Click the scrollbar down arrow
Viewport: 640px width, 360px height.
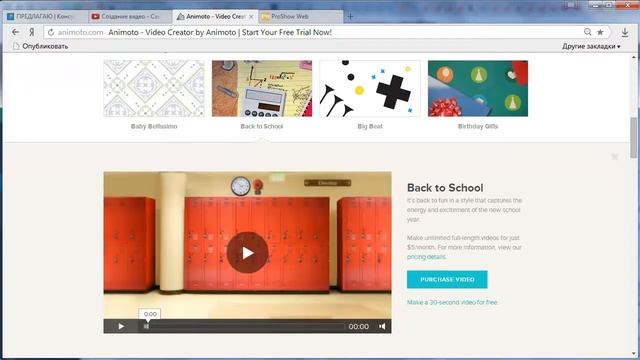[x=633, y=354]
